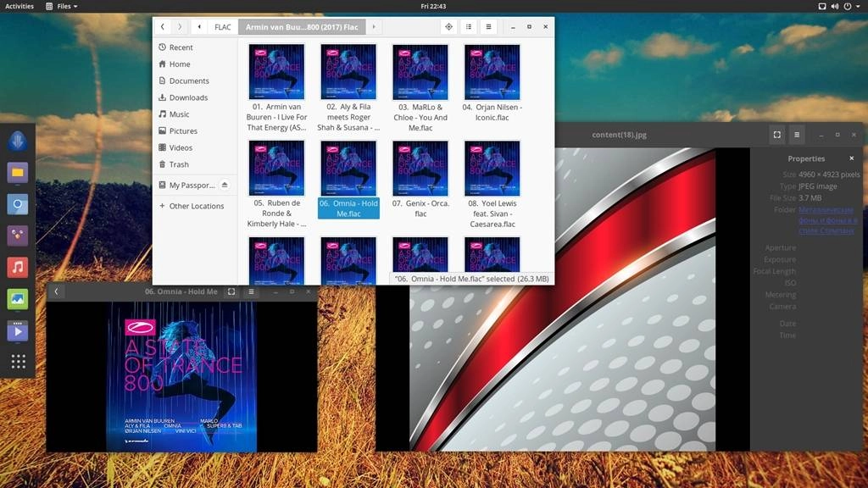Open Downloads in Files sidebar
Viewport: 868px width, 488px height.
click(x=195, y=97)
